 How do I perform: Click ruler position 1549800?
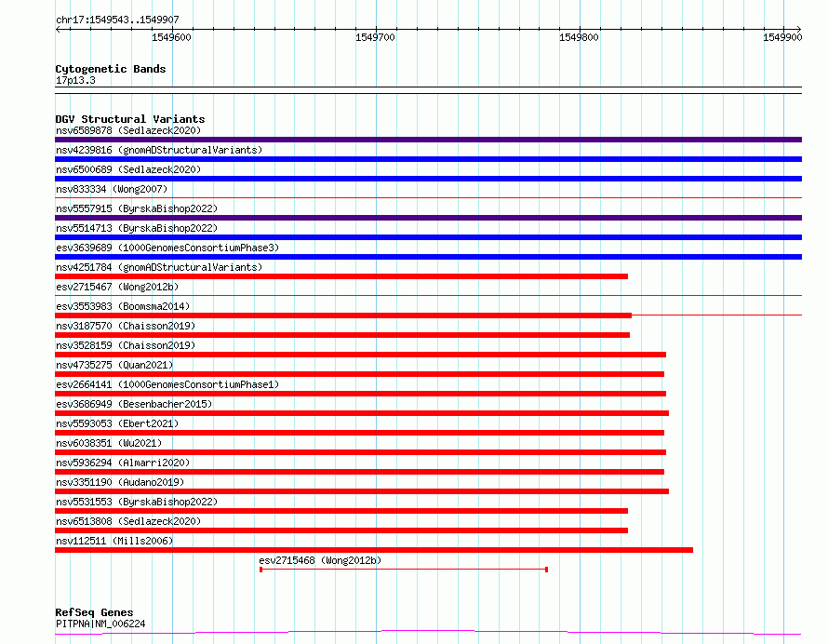[x=580, y=37]
